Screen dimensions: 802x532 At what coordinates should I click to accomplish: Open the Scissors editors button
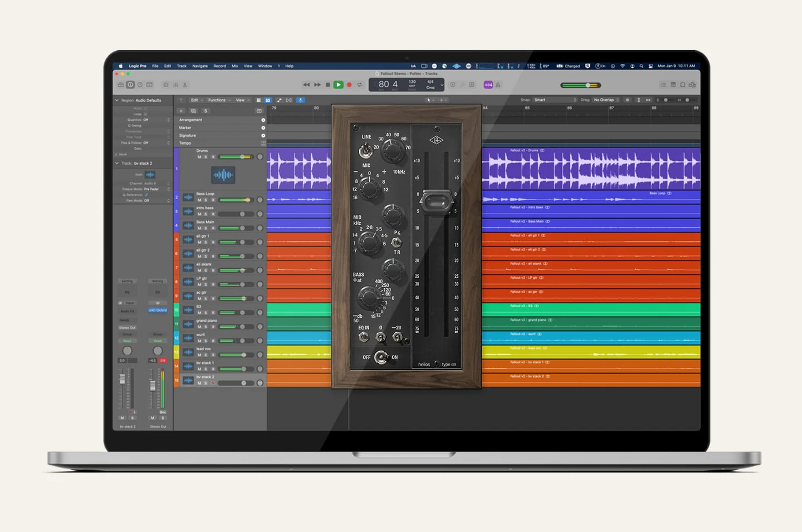(185, 85)
